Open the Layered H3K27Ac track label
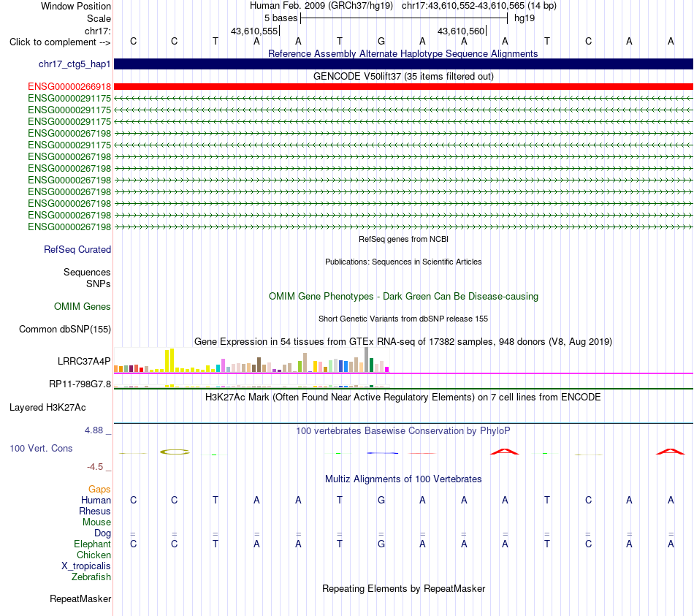 tap(47, 408)
